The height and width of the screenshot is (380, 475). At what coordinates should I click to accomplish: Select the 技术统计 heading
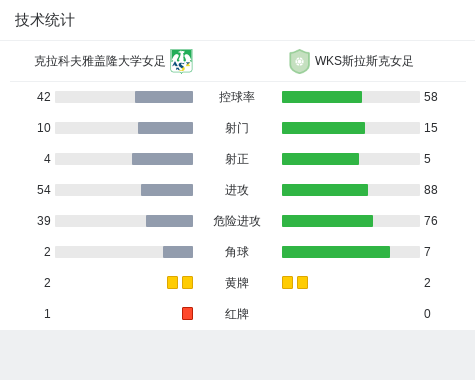45,20
